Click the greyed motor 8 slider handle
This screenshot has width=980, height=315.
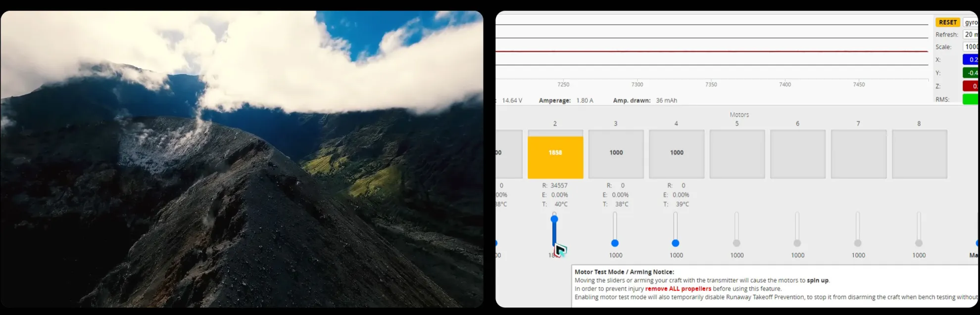tap(919, 243)
